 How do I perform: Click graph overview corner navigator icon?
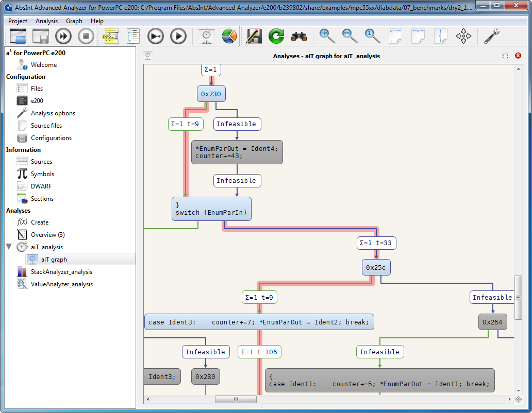[519, 400]
